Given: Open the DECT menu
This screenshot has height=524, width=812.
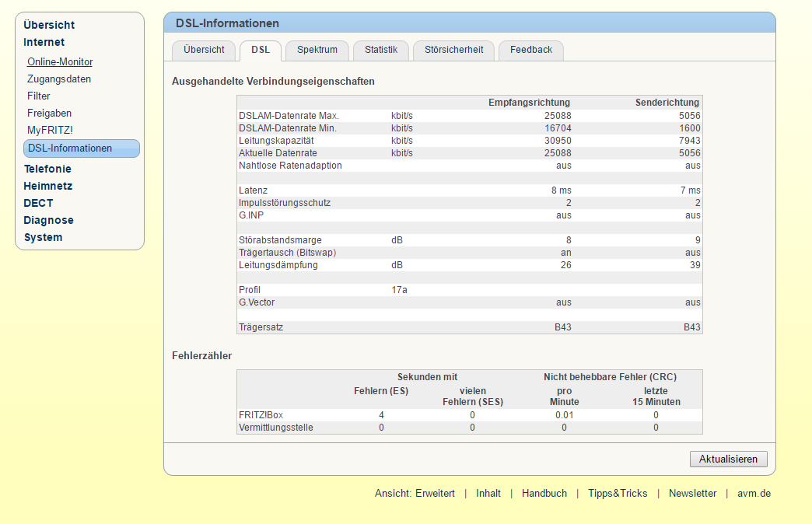Looking at the screenshot, I should click(x=38, y=203).
